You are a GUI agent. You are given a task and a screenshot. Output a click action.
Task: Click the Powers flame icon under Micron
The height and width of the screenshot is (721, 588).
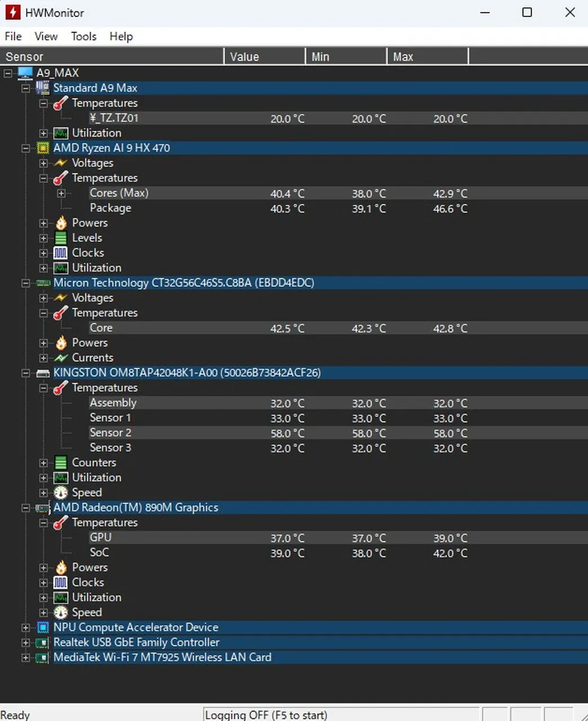(61, 342)
